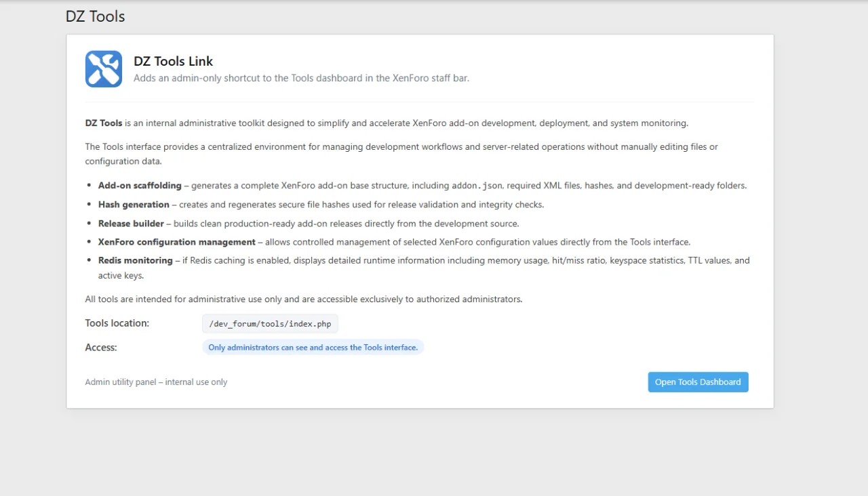
Task: Click the addon.json code text
Action: [x=477, y=186]
